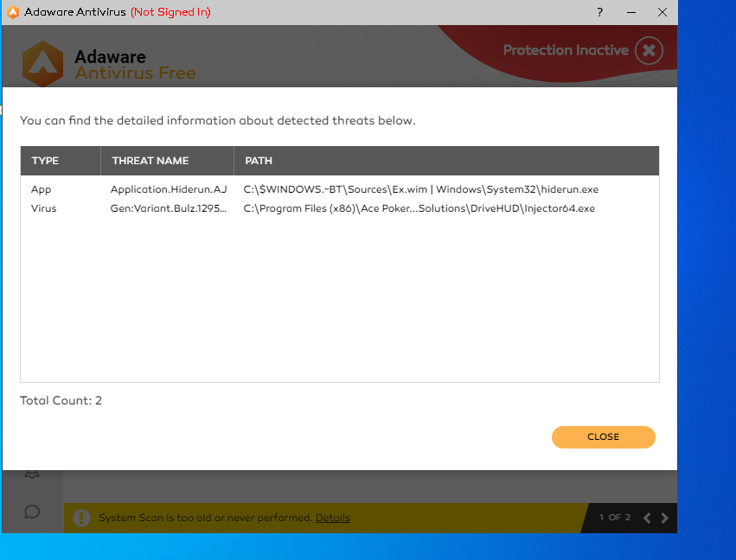Click the Injector64.exe path entry
Viewport: 736px width, 560px height.
click(419, 208)
